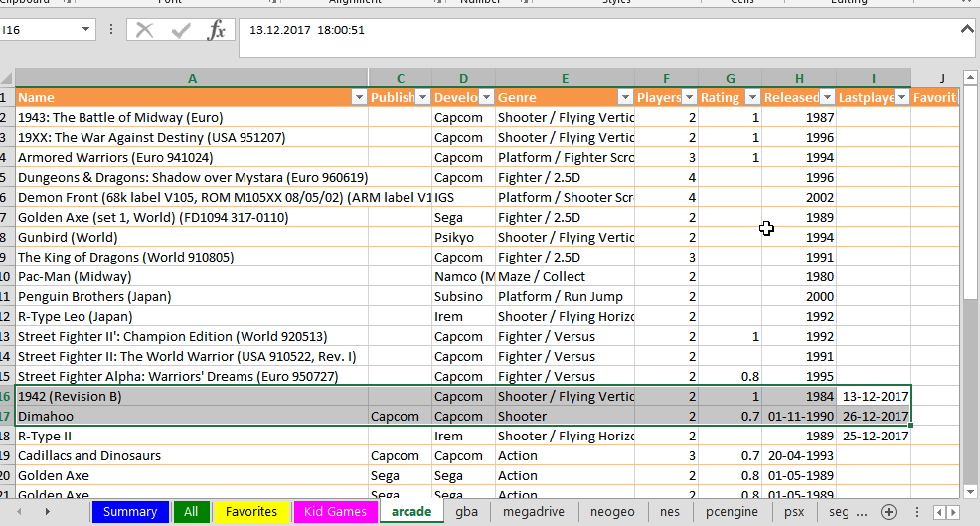This screenshot has height=526, width=980.
Task: Select the megadrive sheet tab
Action: tap(536, 512)
